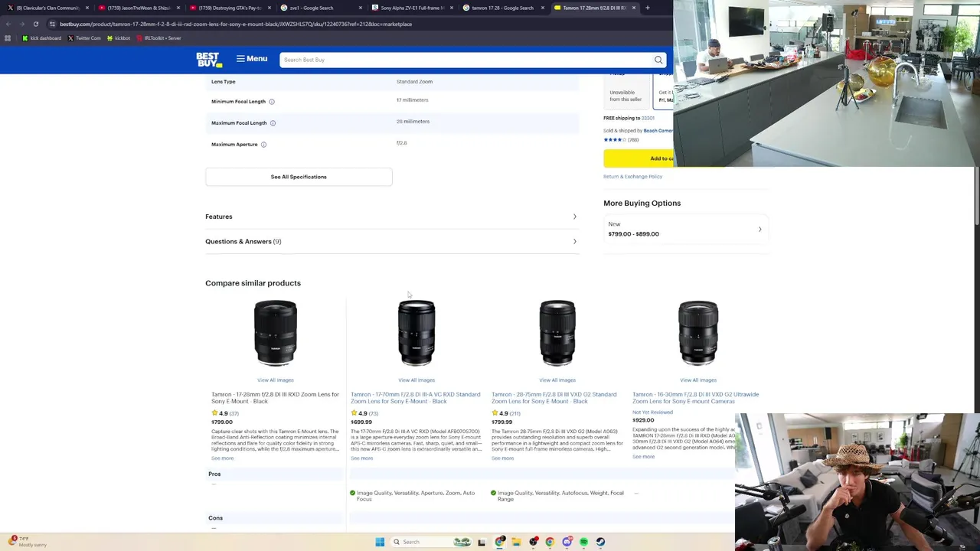Viewport: 980px width, 551px height.
Task: Click the 4.9 rating of 17-70mm lens
Action: pyautogui.click(x=364, y=413)
